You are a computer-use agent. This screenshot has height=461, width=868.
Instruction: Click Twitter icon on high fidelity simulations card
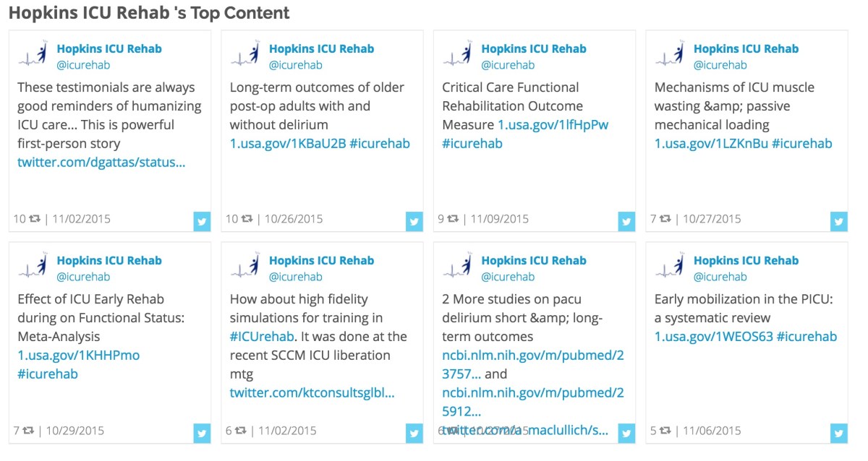pyautogui.click(x=414, y=434)
